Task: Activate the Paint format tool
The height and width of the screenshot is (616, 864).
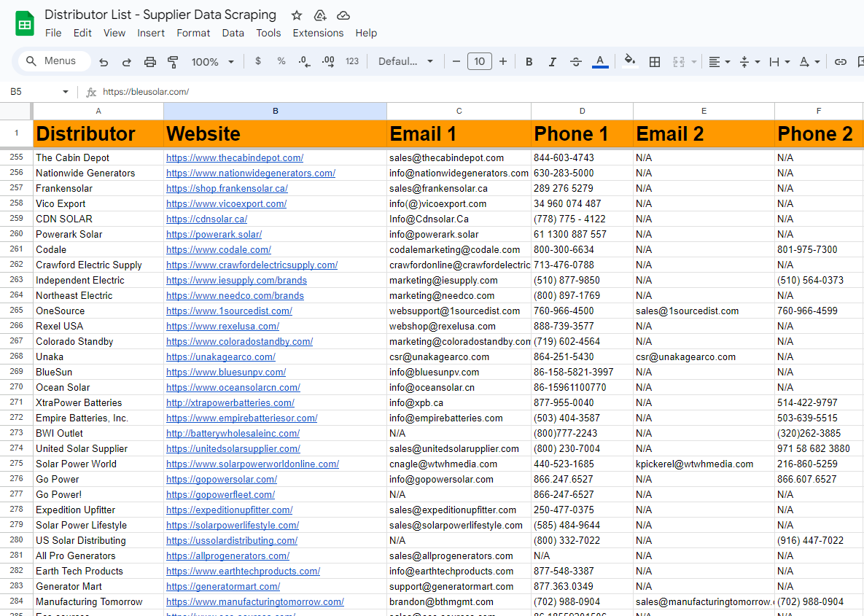Action: click(173, 62)
